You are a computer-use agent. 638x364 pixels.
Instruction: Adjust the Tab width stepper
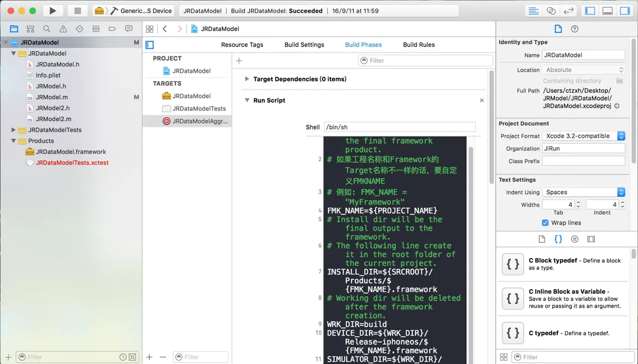578,204
